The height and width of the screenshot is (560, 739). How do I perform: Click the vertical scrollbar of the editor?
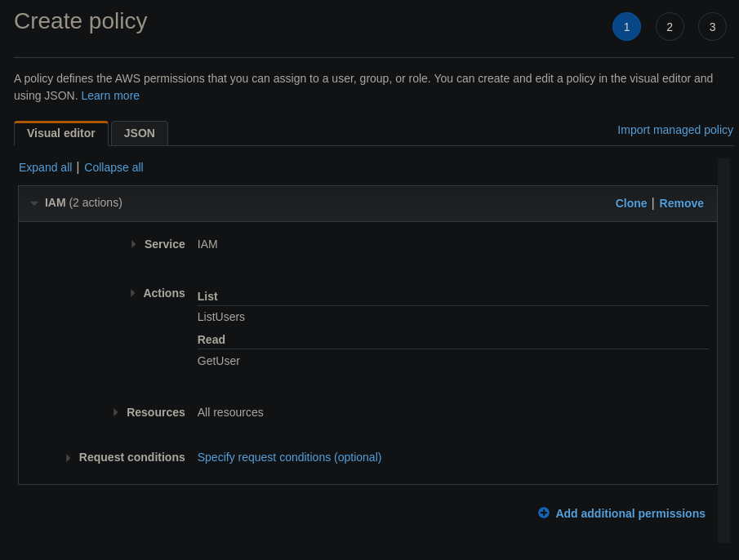point(723,350)
